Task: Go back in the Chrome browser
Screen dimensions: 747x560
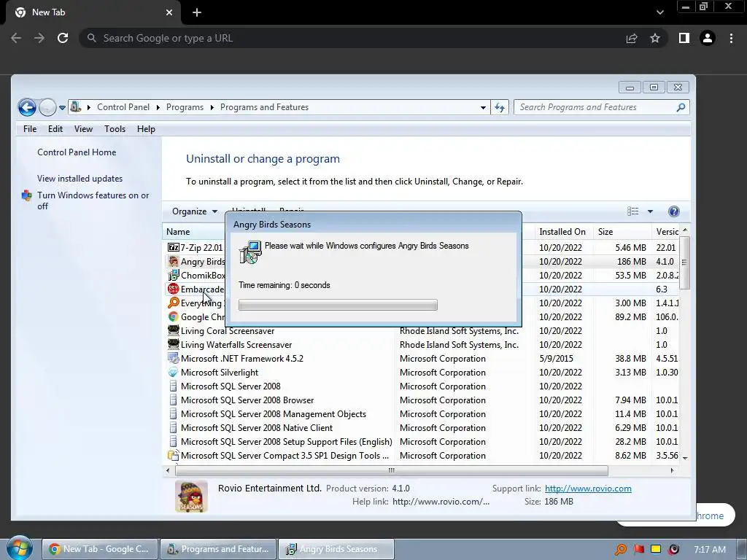Action: tap(16, 38)
